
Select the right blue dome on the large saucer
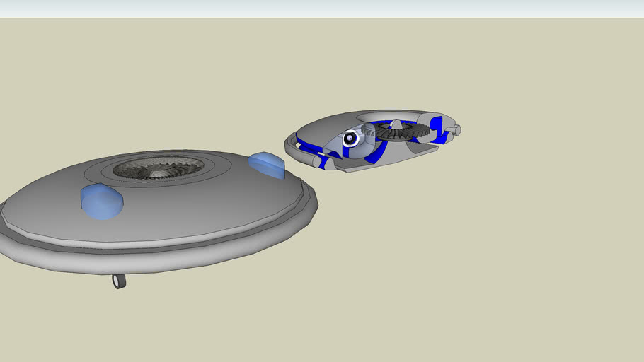[266, 163]
